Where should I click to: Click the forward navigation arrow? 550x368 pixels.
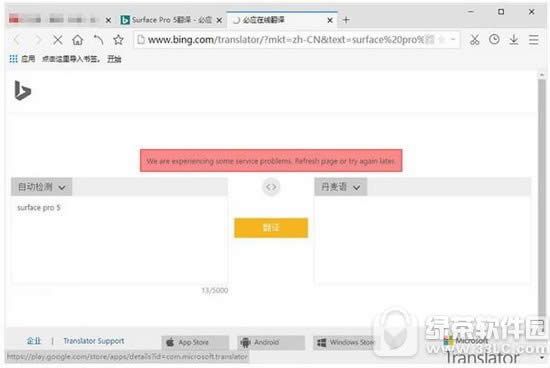pyautogui.click(x=37, y=40)
